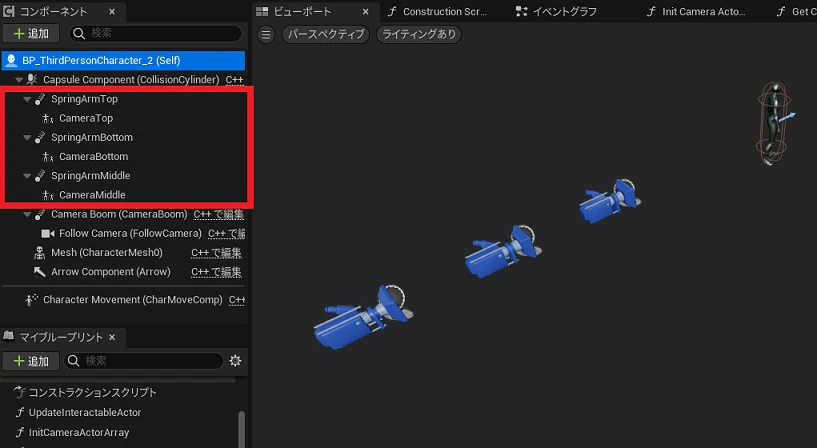Click the Camera Boom spring arm icon
The image size is (817, 448).
[x=40, y=214]
